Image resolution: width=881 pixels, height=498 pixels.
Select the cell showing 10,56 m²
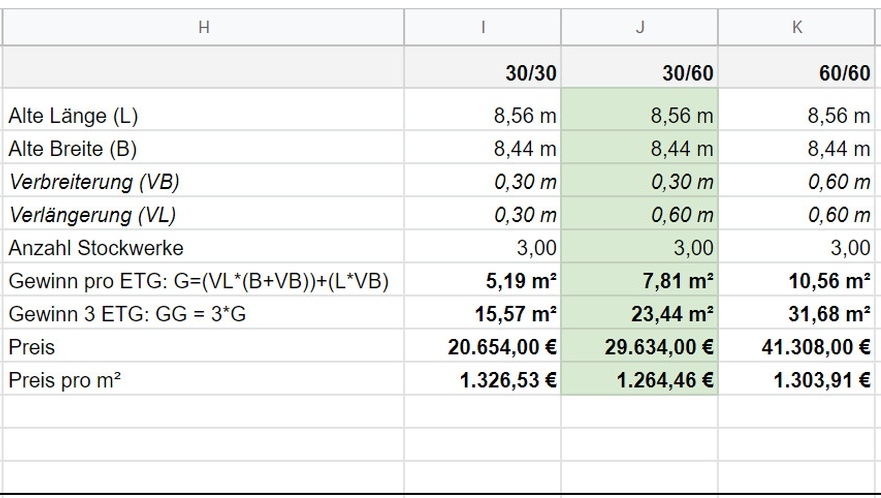pyautogui.click(x=797, y=280)
